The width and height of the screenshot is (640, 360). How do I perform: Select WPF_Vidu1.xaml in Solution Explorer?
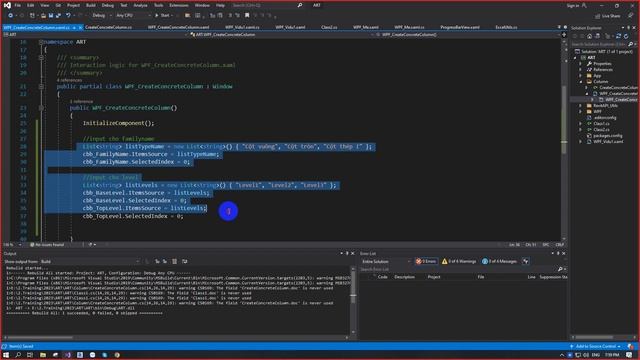coord(608,142)
